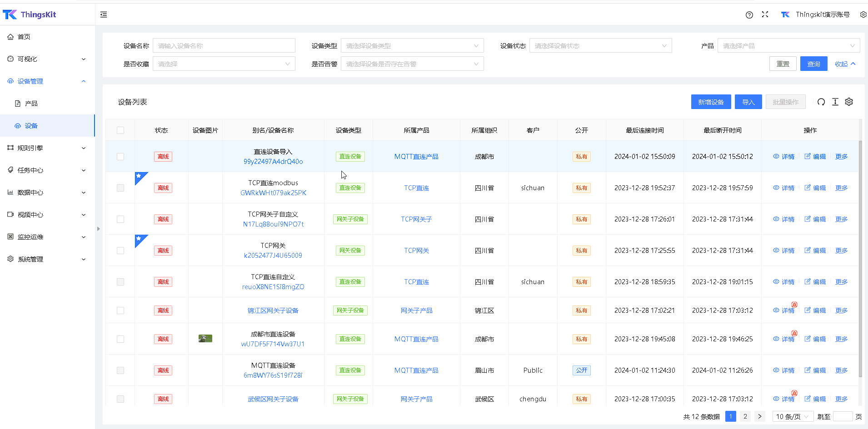The height and width of the screenshot is (429, 868).
Task: Tick the checkbox for MQTT直连设备 row
Action: point(120,370)
